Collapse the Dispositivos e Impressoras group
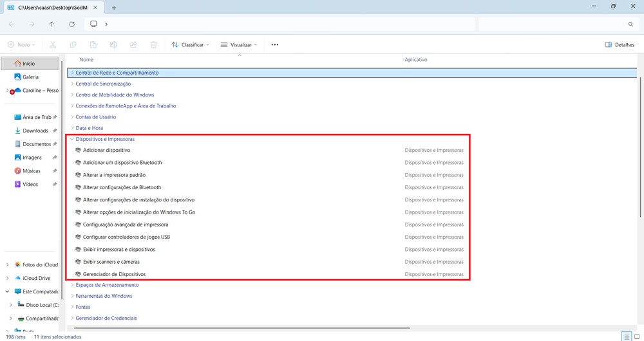Screen dimensions: 644x341 [x=72, y=139]
